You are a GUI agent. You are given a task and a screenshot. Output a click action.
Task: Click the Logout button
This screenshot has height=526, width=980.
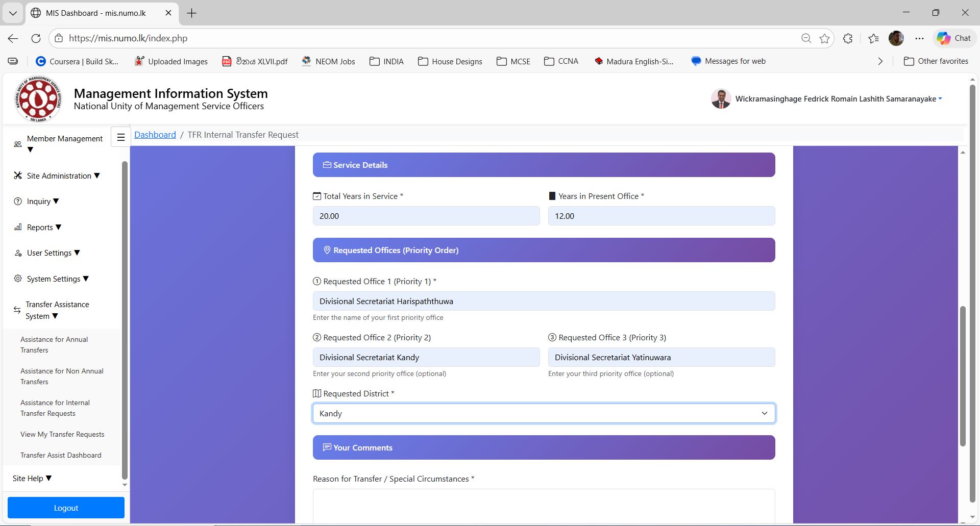(x=66, y=508)
